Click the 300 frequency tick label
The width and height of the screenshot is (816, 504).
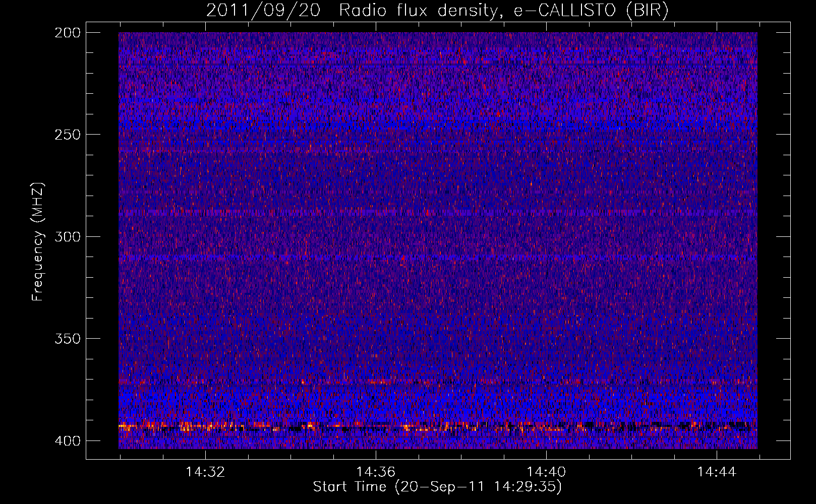pyautogui.click(x=67, y=236)
